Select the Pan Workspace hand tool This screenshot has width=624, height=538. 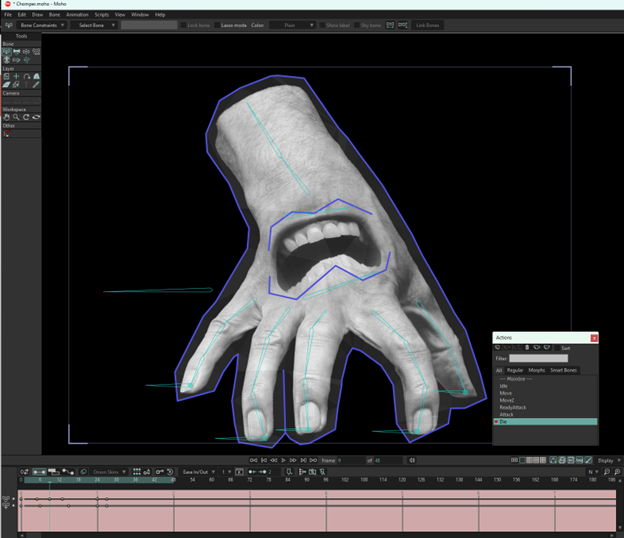click(x=7, y=117)
